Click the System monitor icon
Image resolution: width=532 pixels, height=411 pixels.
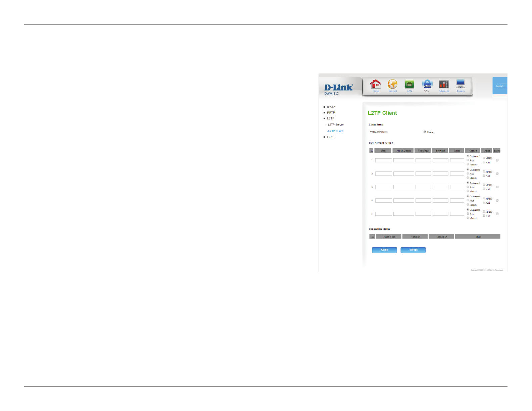click(461, 85)
